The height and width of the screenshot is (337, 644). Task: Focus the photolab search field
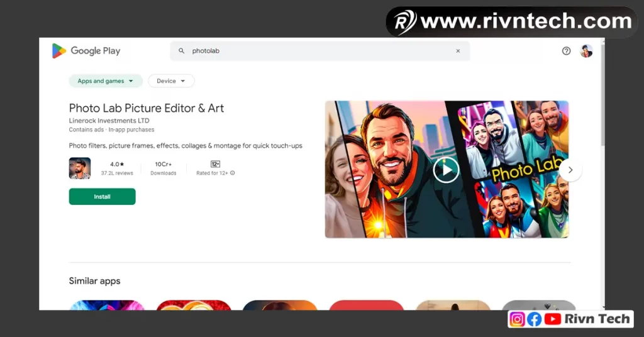click(x=320, y=51)
